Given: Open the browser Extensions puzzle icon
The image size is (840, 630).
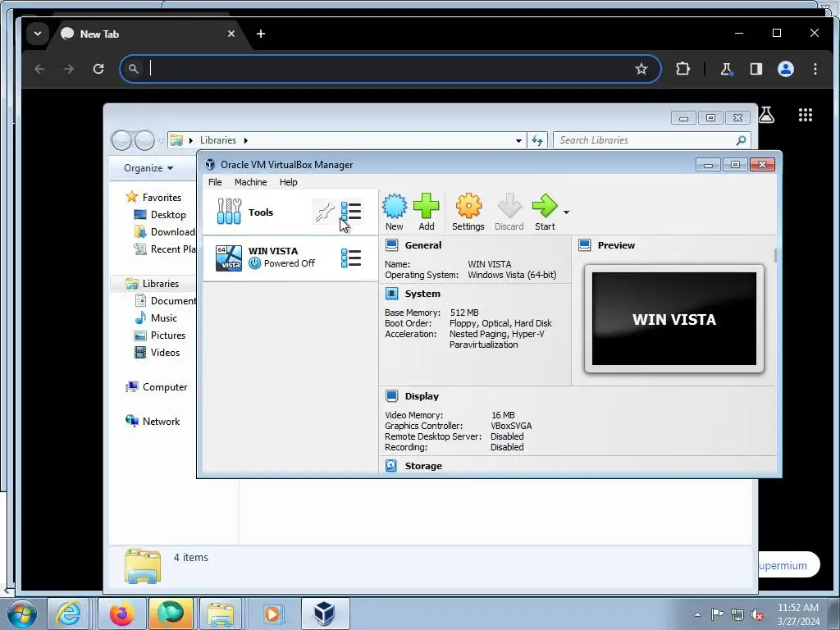Looking at the screenshot, I should (x=682, y=69).
